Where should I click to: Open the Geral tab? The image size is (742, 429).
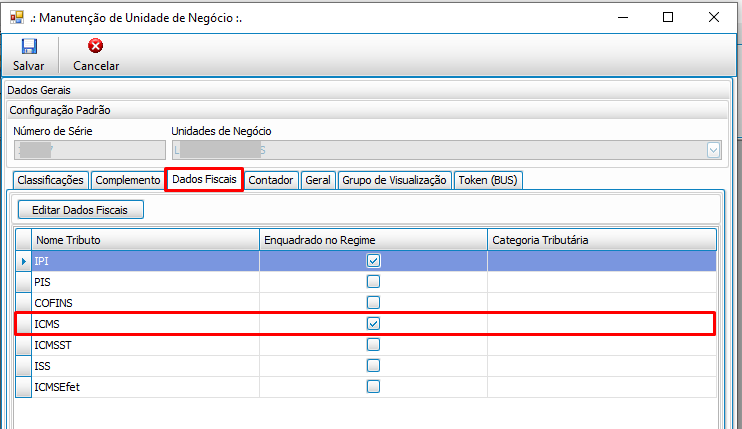pos(318,180)
